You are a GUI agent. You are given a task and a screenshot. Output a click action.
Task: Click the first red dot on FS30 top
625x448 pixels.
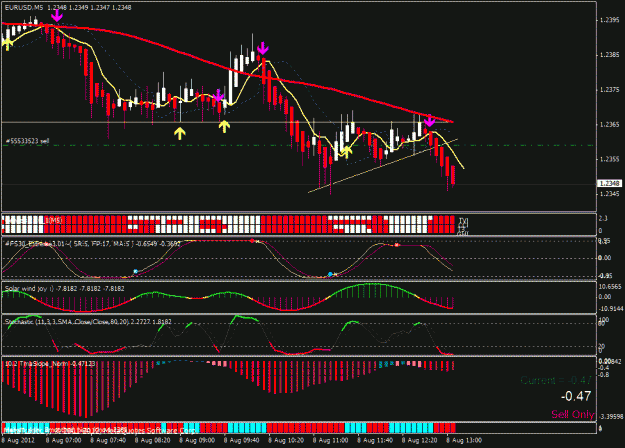pos(252,241)
